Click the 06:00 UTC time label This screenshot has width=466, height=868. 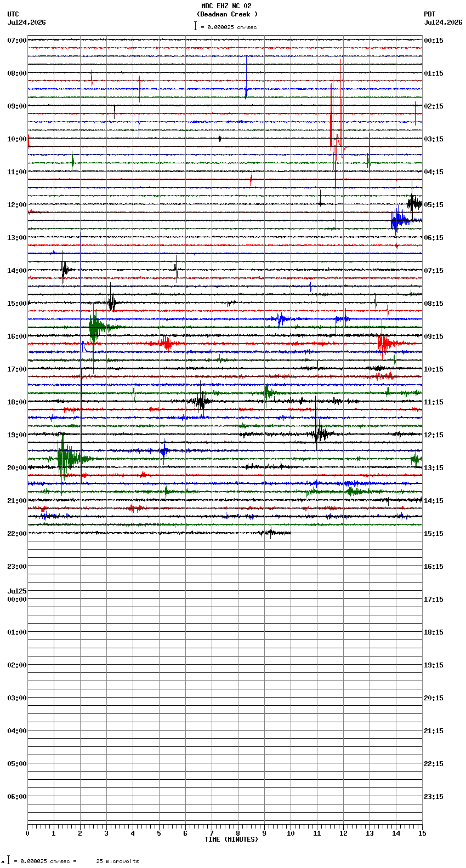point(16,797)
